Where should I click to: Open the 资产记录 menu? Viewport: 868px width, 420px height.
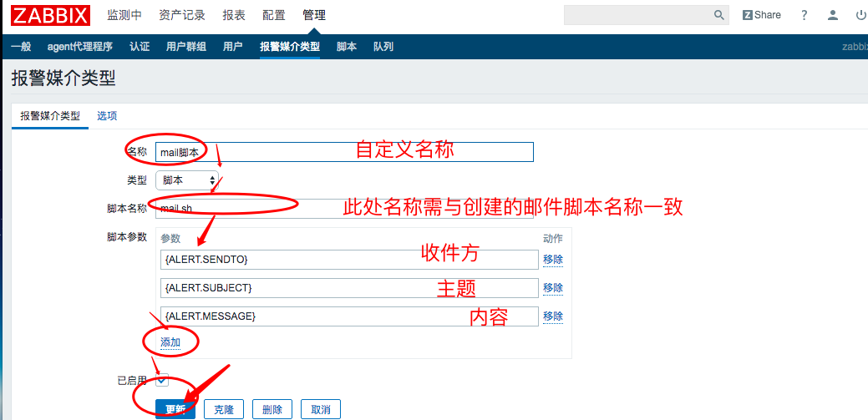(x=181, y=16)
